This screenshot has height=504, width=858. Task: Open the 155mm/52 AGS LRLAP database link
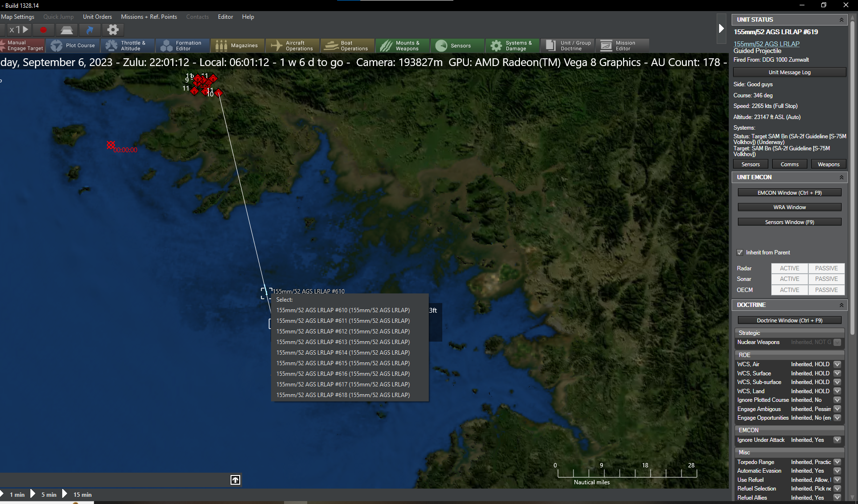766,44
